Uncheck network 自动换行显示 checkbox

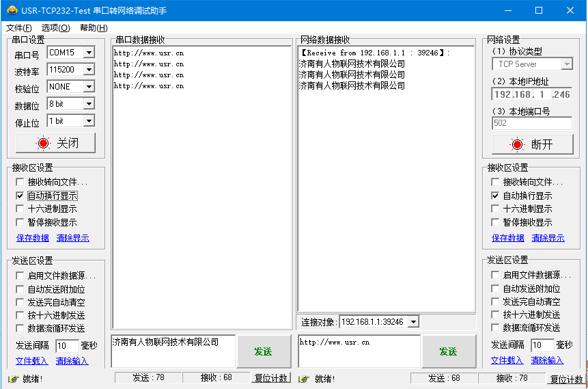(x=495, y=196)
